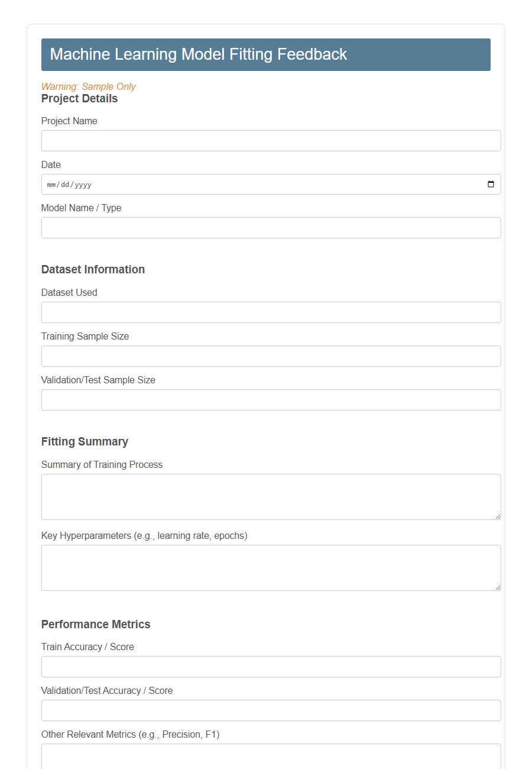This screenshot has height=769, width=532.
Task: Click inside the Project Name field
Action: point(271,140)
